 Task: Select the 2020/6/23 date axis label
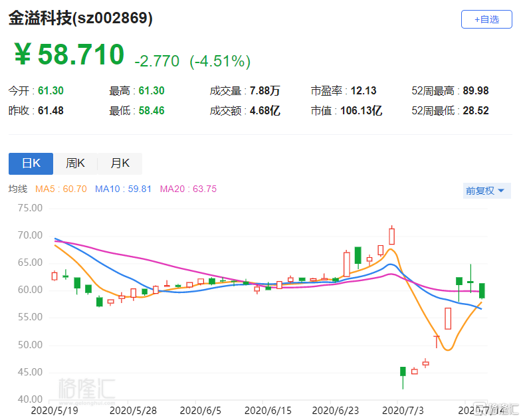[x=335, y=411]
